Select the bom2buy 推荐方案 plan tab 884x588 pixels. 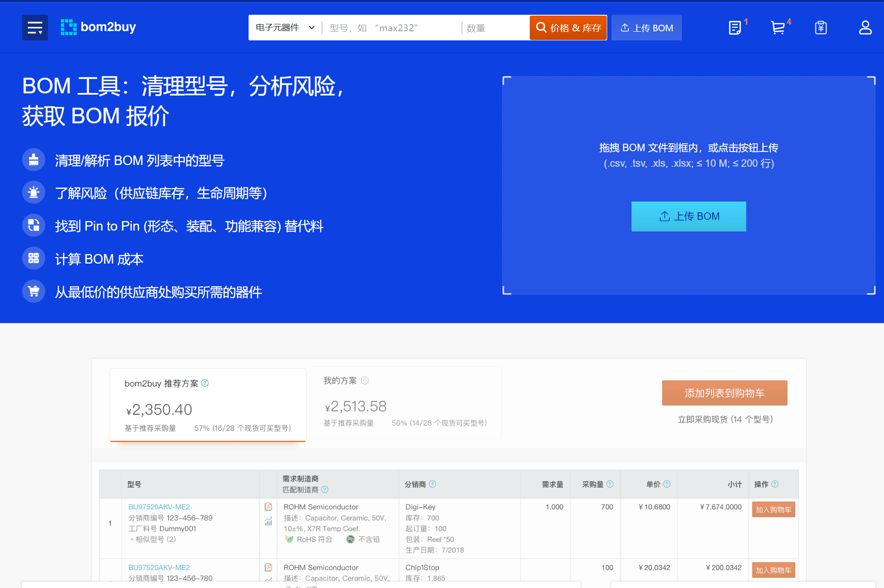[x=208, y=405]
